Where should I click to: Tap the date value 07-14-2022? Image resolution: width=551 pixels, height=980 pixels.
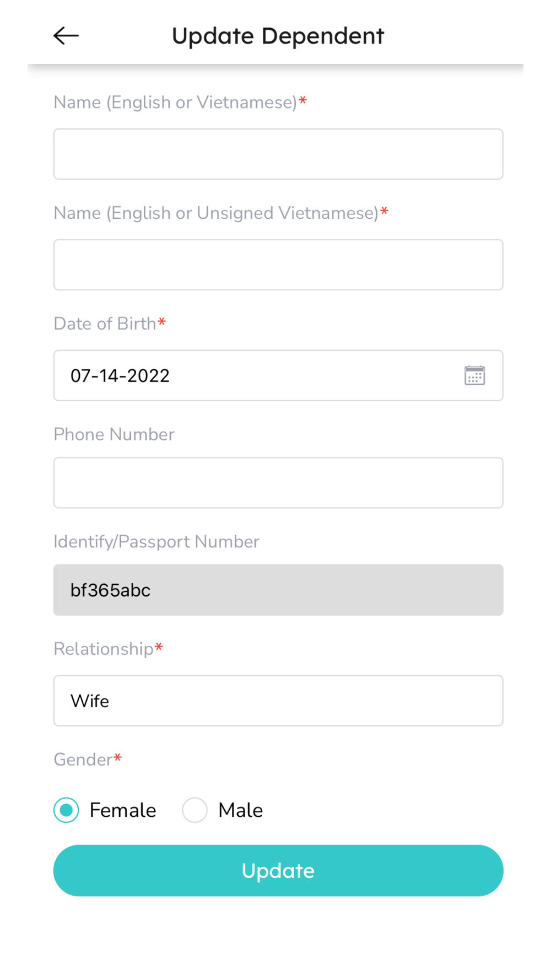tap(120, 376)
